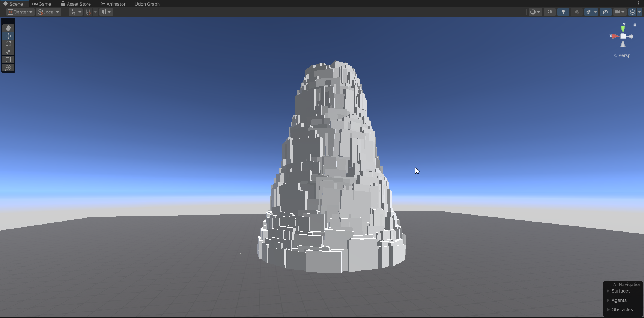Screen dimensions: 644x318
Task: Open the Local handle rotation dropdown
Action: (48, 12)
